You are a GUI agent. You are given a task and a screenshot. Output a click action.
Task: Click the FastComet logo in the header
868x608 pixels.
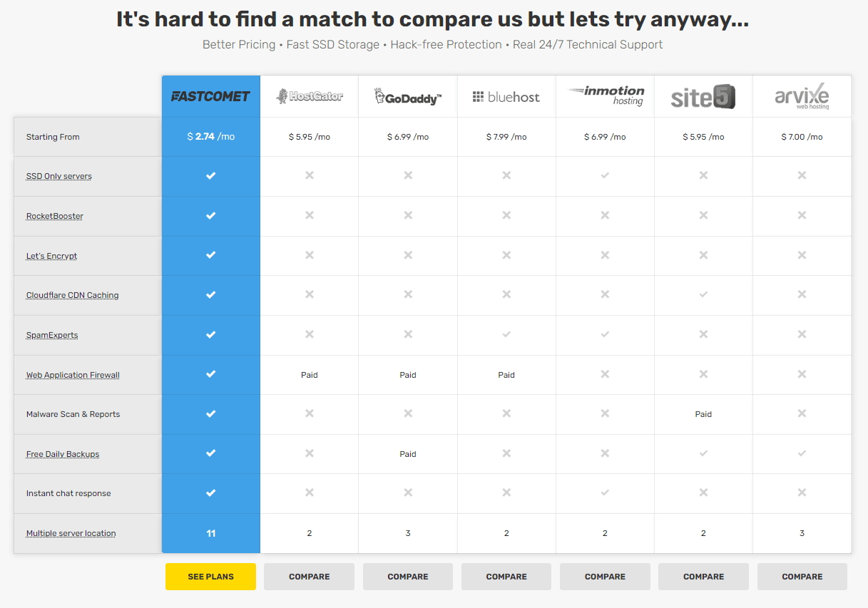[x=210, y=96]
